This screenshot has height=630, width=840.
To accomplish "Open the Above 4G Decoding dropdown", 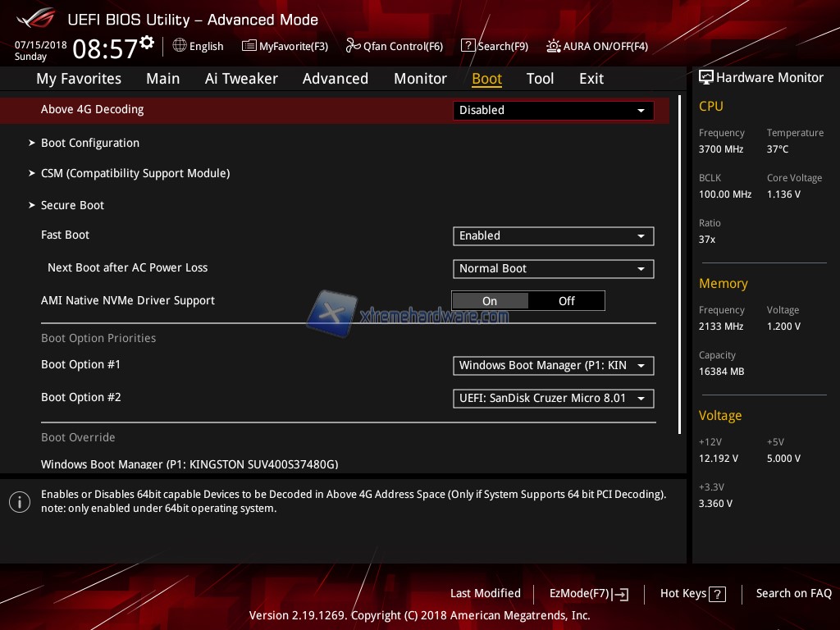I will pyautogui.click(x=553, y=110).
